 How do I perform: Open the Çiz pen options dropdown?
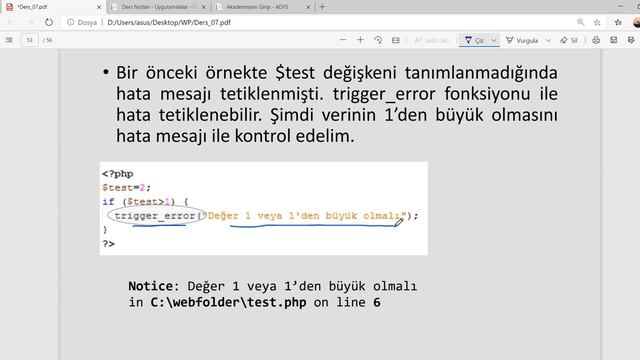coord(493,40)
